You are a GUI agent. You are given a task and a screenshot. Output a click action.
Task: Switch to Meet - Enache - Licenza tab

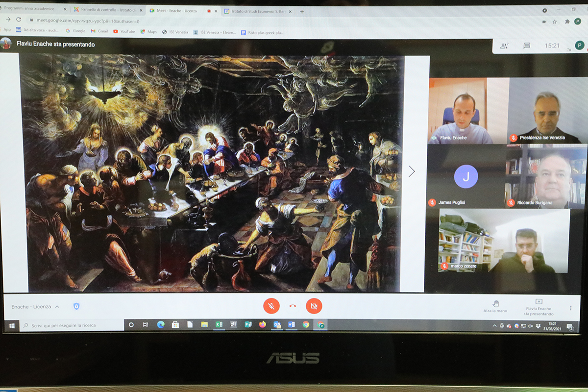(x=183, y=10)
